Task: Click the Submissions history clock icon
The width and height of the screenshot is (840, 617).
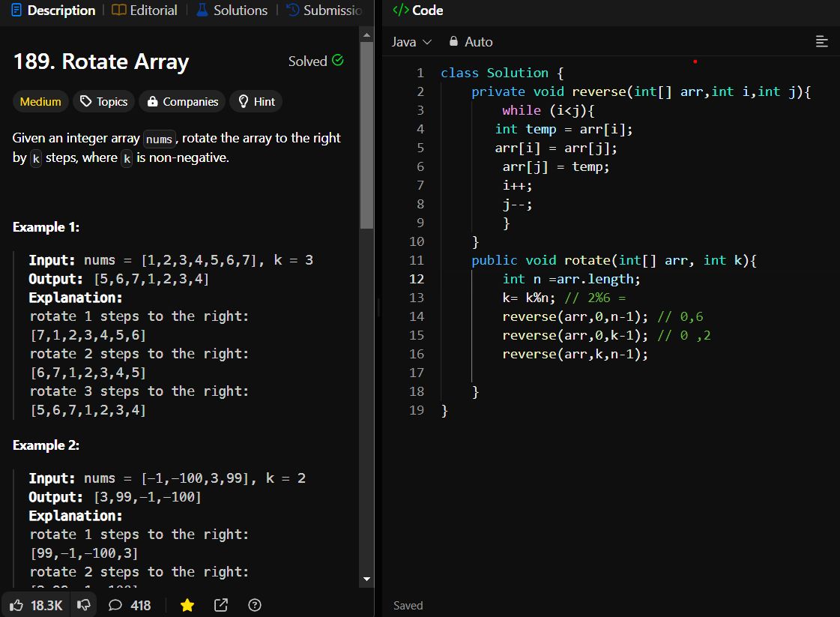Action: pyautogui.click(x=292, y=10)
